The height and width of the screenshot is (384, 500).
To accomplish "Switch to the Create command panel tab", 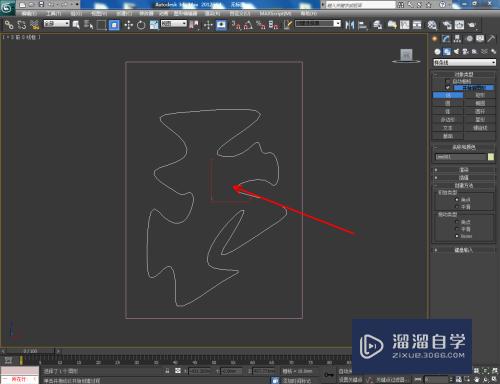I will (435, 39).
